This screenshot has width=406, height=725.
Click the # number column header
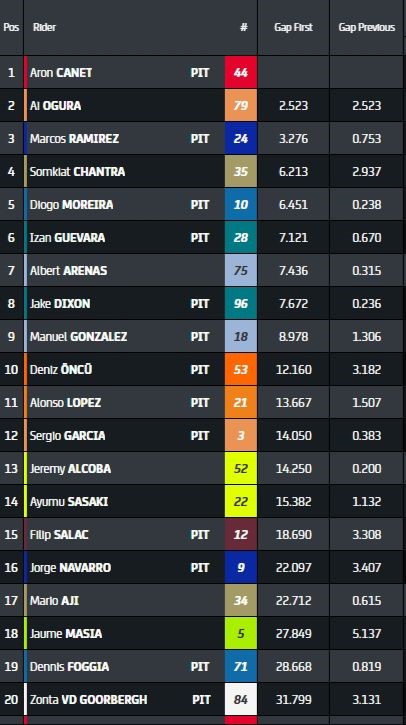point(244,27)
